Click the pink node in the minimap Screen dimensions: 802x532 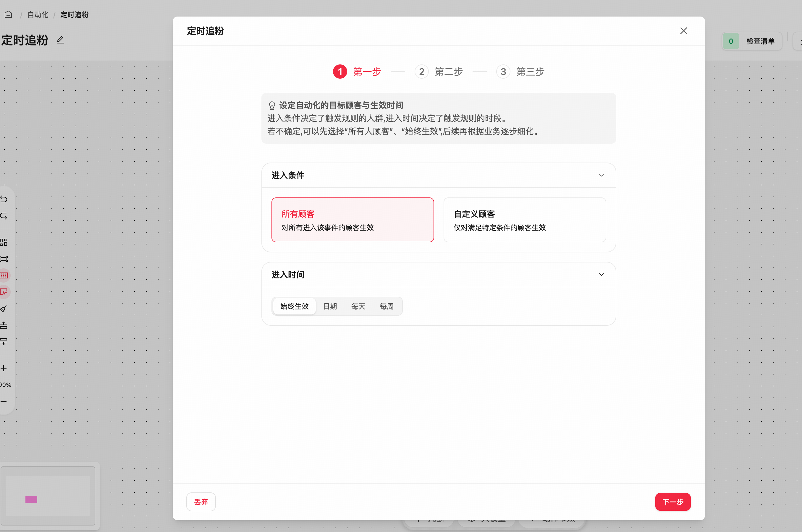click(x=31, y=499)
